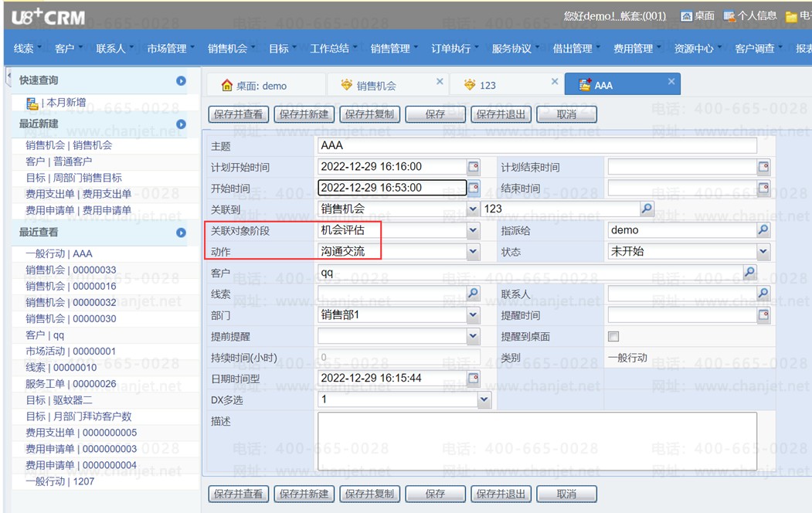Viewport: 812px width, 513px height.
Task: Click round arrow icon of 最近新建 panel
Action: (x=181, y=124)
